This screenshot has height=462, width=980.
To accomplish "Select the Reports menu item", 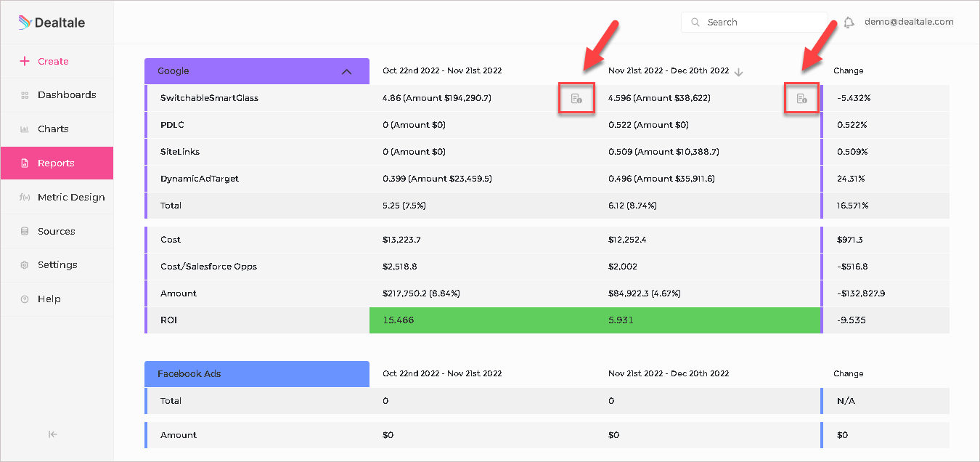I will tap(57, 163).
